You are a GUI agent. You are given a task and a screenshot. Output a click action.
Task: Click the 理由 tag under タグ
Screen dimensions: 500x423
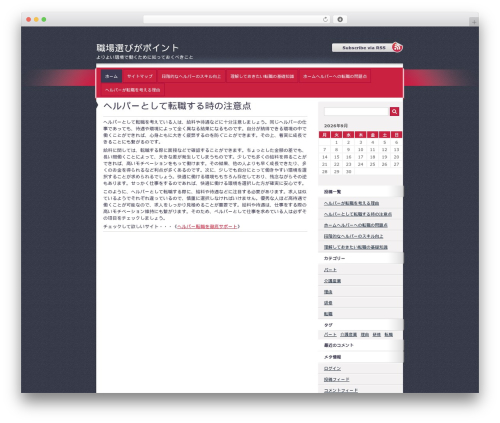365,334
